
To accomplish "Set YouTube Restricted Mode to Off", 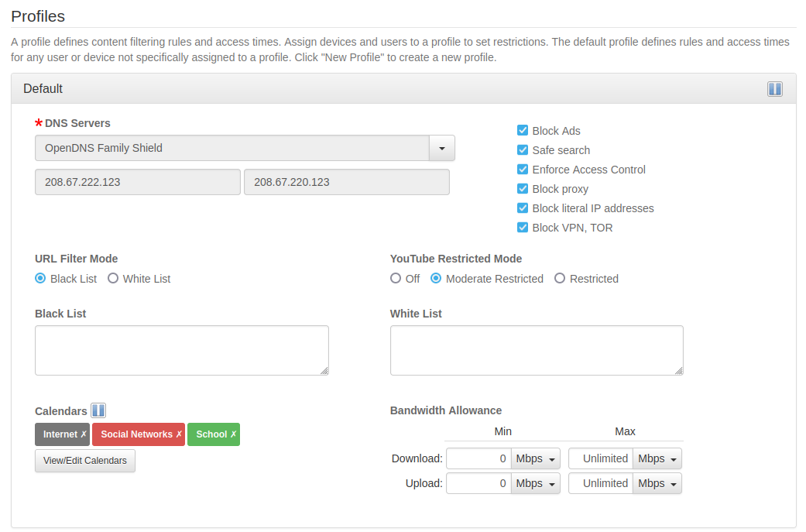I will point(396,279).
